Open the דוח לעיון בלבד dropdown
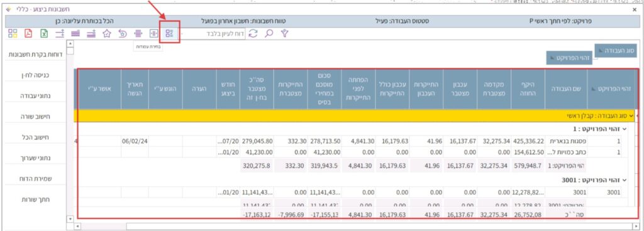 click(x=214, y=34)
